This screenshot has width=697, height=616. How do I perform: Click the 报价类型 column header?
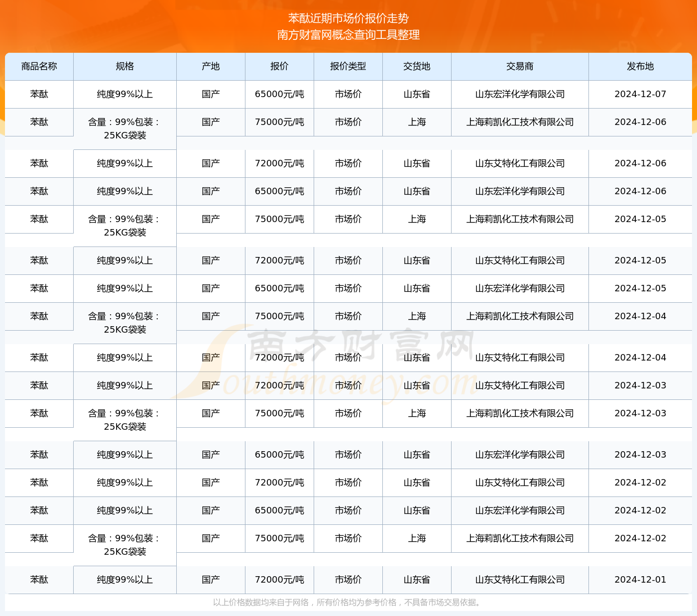(348, 66)
